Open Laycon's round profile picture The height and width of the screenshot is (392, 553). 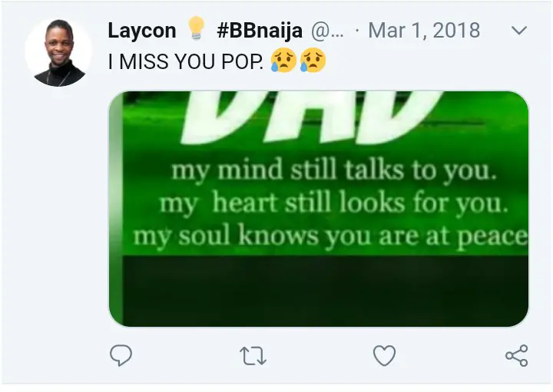coord(58,53)
